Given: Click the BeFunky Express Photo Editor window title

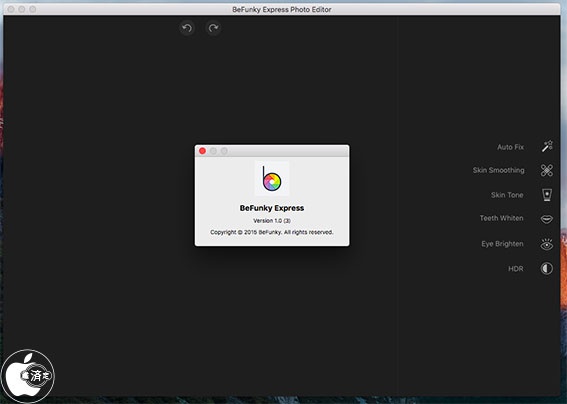Looking at the screenshot, I should 282,9.
